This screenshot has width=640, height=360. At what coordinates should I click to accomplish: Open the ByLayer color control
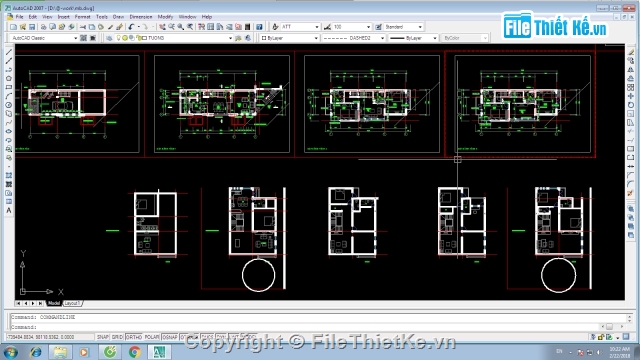pos(289,38)
